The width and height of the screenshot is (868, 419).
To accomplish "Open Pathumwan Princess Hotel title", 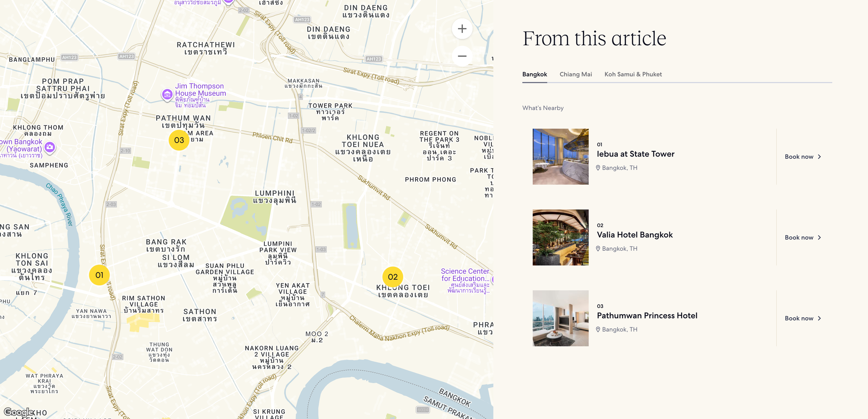I will (647, 316).
